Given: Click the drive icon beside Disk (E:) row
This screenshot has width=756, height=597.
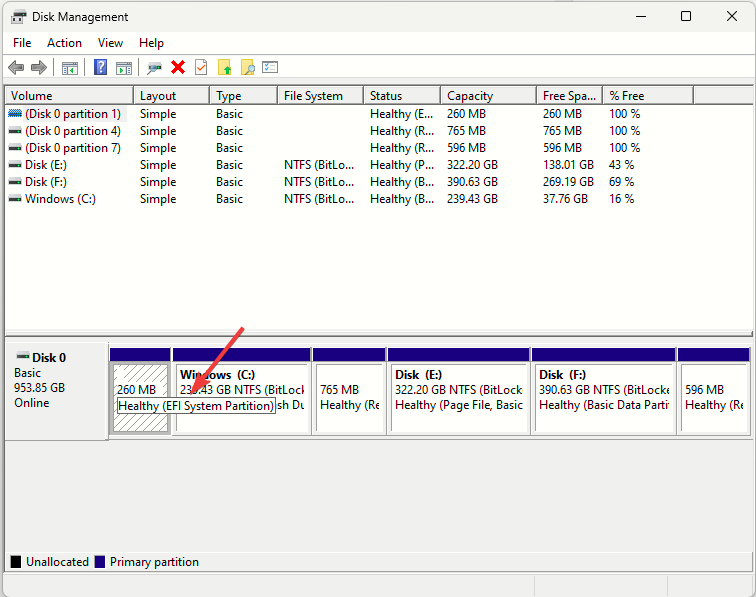Looking at the screenshot, I should click(15, 165).
